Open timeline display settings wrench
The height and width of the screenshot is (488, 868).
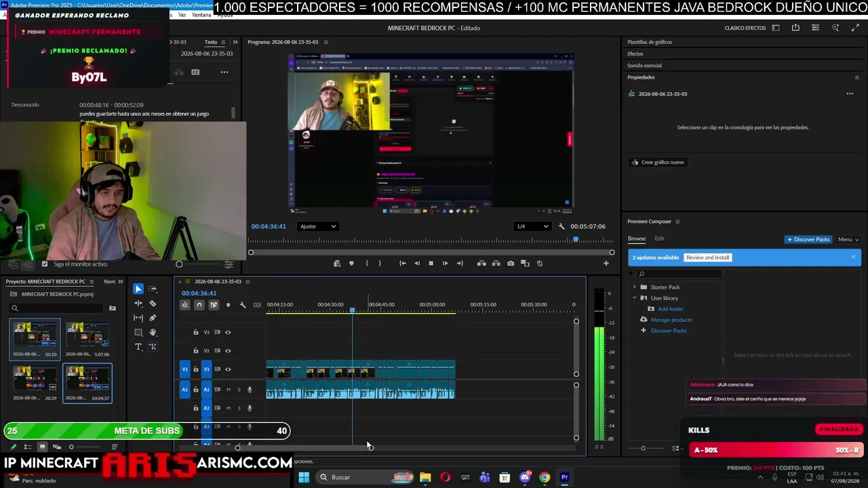243,305
